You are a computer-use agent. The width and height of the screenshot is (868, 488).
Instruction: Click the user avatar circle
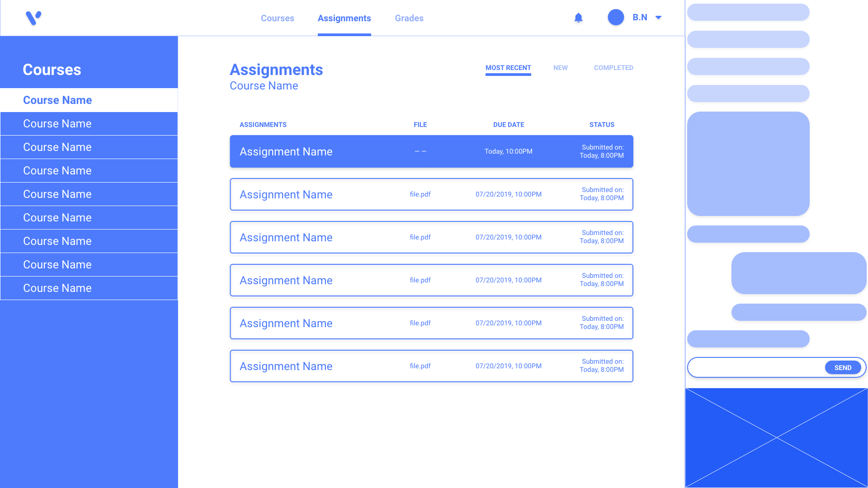[616, 17]
